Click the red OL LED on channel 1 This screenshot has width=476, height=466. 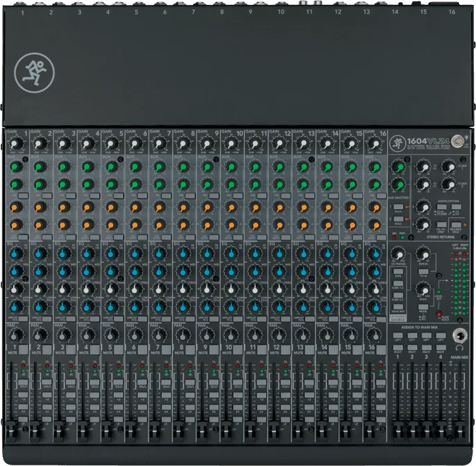23,365
